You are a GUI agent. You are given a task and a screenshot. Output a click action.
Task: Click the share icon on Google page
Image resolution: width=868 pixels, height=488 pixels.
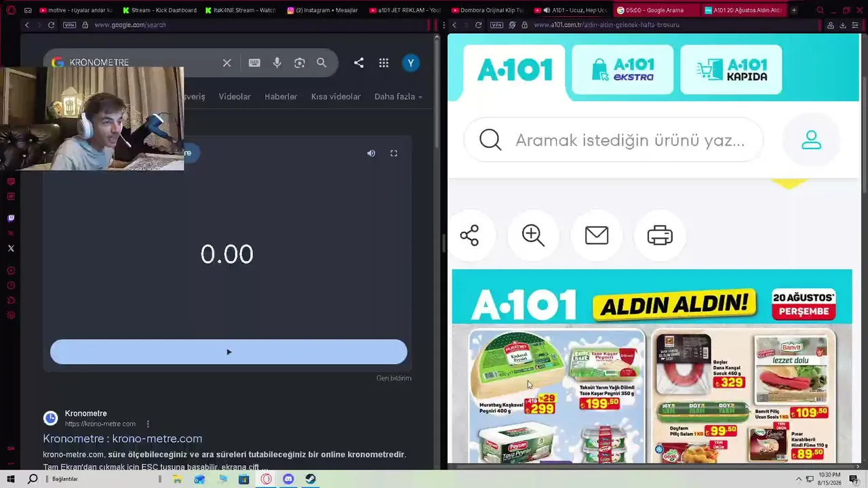(x=359, y=63)
